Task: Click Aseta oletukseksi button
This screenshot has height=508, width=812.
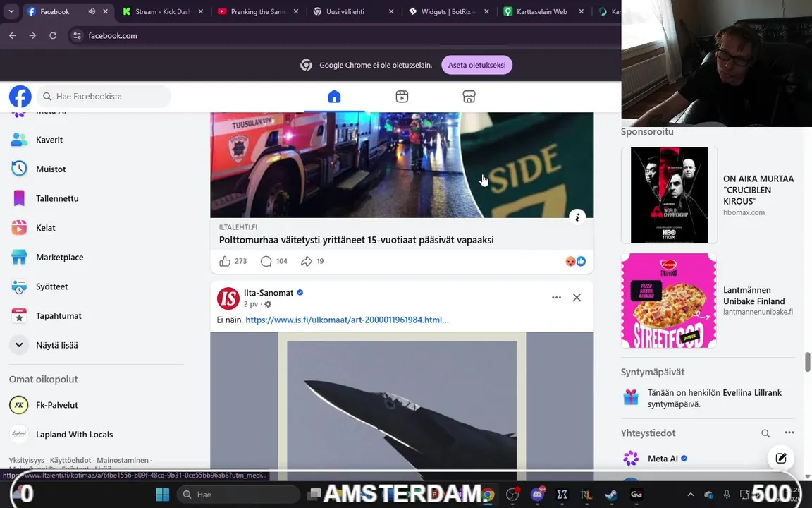Action: point(476,65)
